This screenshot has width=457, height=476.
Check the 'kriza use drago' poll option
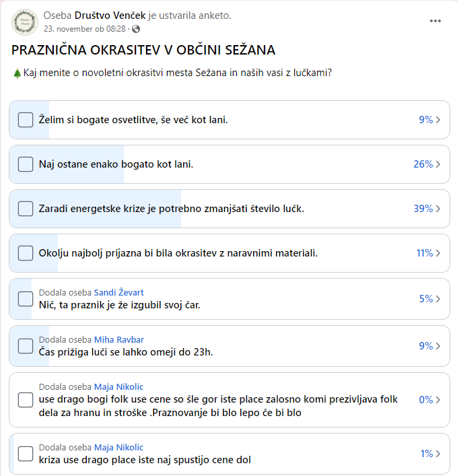(x=26, y=454)
